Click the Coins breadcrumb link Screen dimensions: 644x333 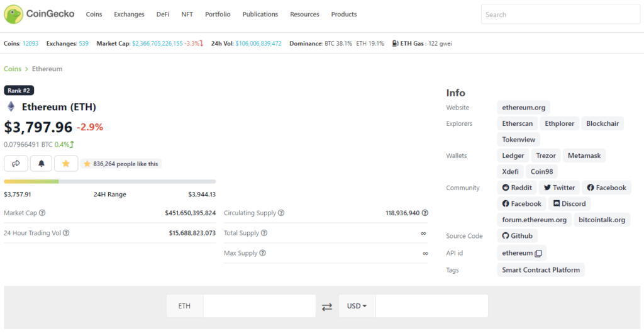click(13, 69)
